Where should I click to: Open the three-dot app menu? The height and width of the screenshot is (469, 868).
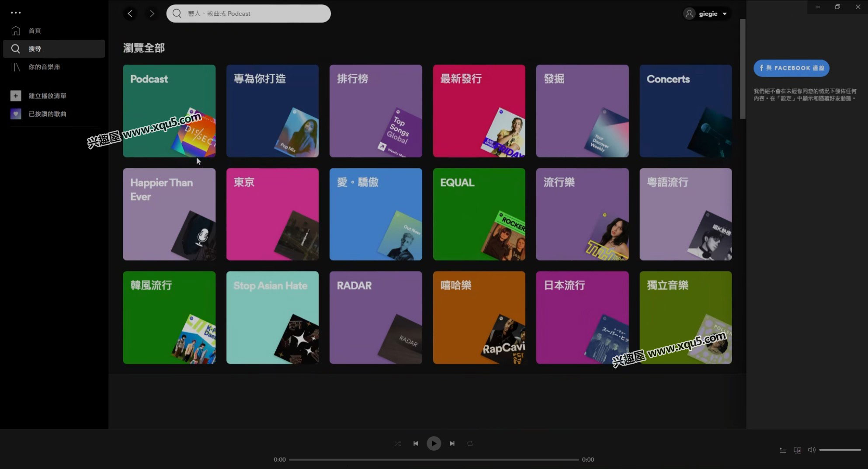(16, 13)
